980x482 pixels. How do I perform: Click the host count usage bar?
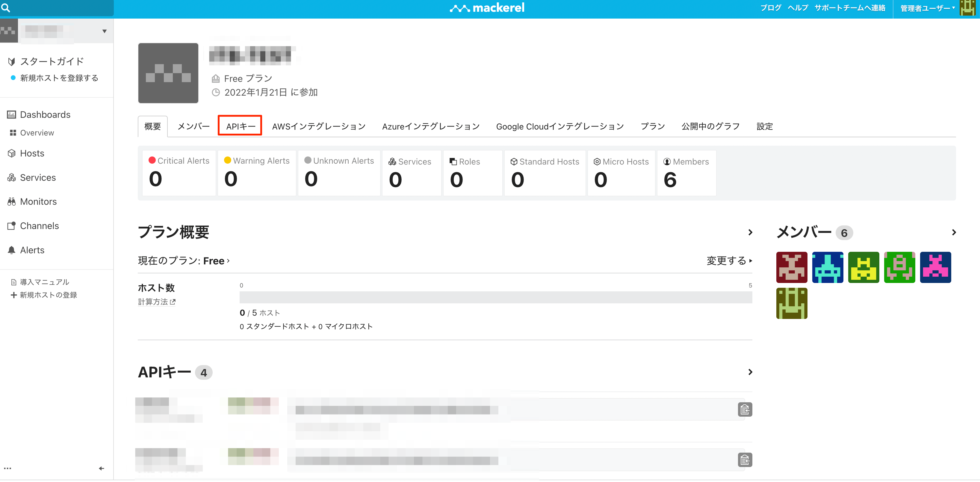[495, 297]
